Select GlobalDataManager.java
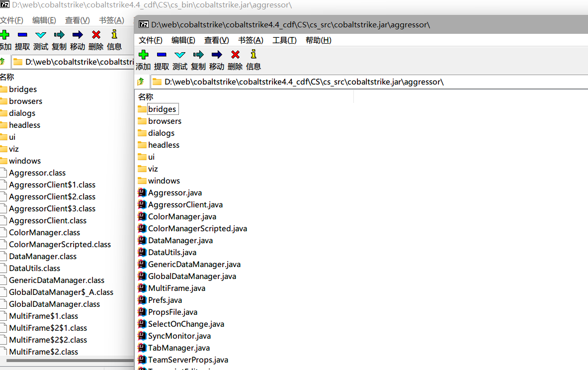 click(187, 277)
